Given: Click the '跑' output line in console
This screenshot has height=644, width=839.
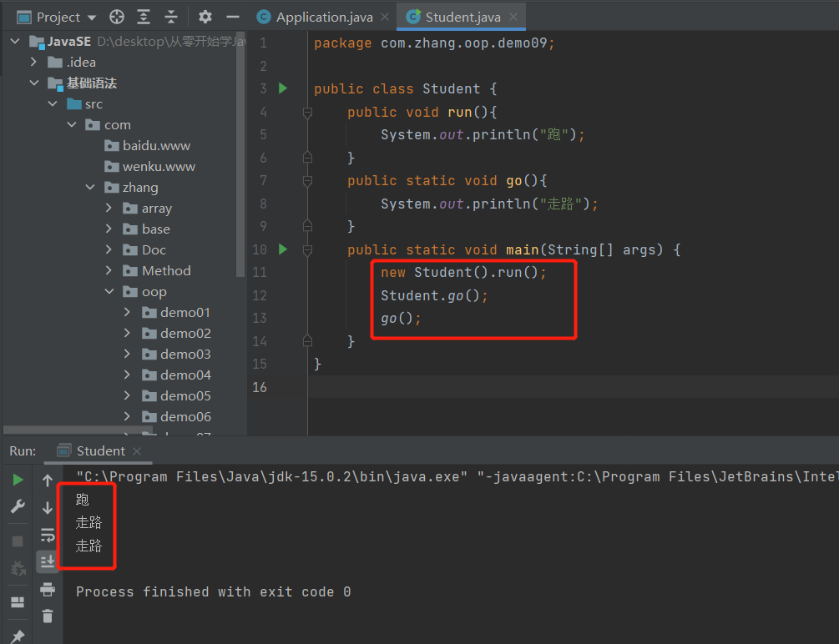Looking at the screenshot, I should tap(83, 500).
